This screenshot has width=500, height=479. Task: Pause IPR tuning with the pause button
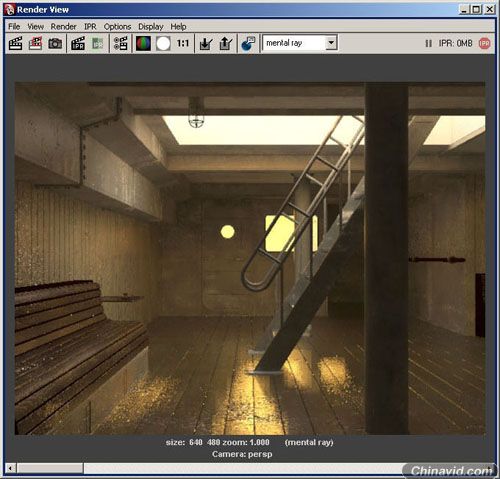428,43
